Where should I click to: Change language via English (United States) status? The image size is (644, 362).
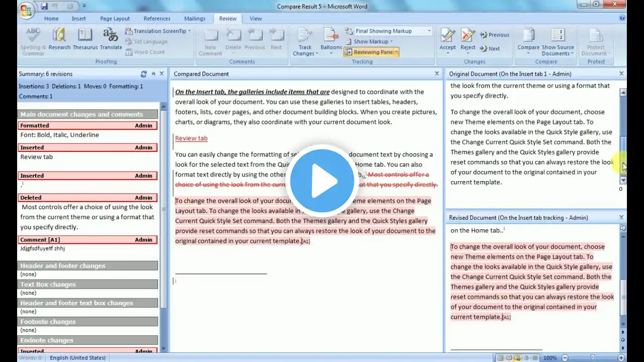77,358
